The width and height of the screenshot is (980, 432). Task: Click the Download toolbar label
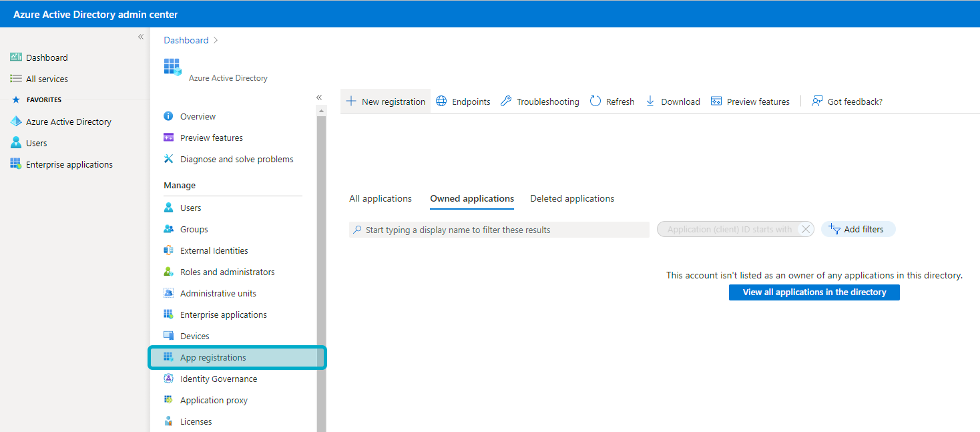click(680, 101)
